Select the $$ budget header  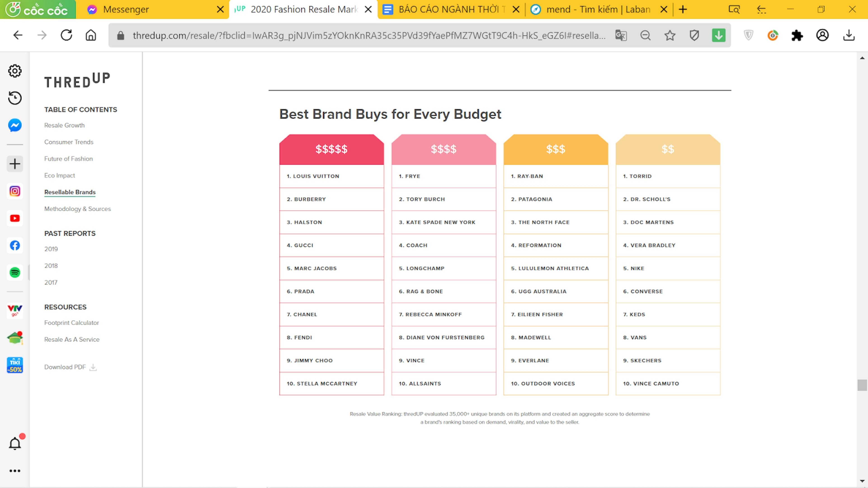click(668, 149)
